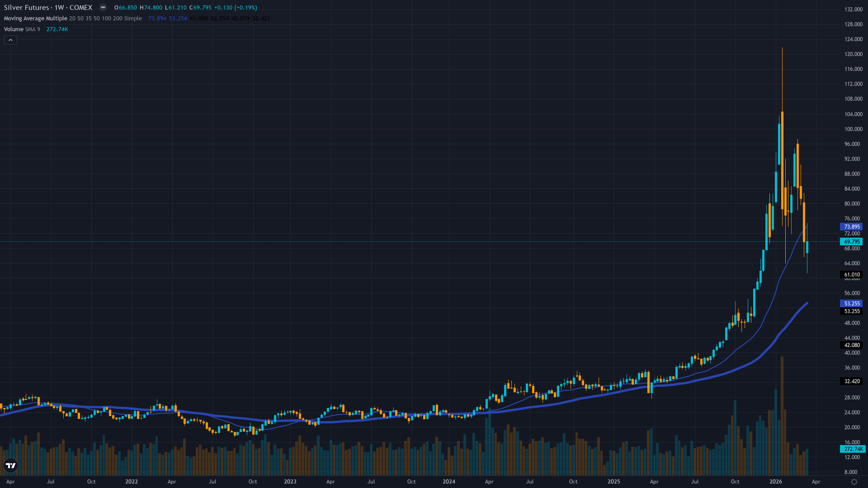Click the 132.000 price scale label
The height and width of the screenshot is (488, 868).
[854, 9]
